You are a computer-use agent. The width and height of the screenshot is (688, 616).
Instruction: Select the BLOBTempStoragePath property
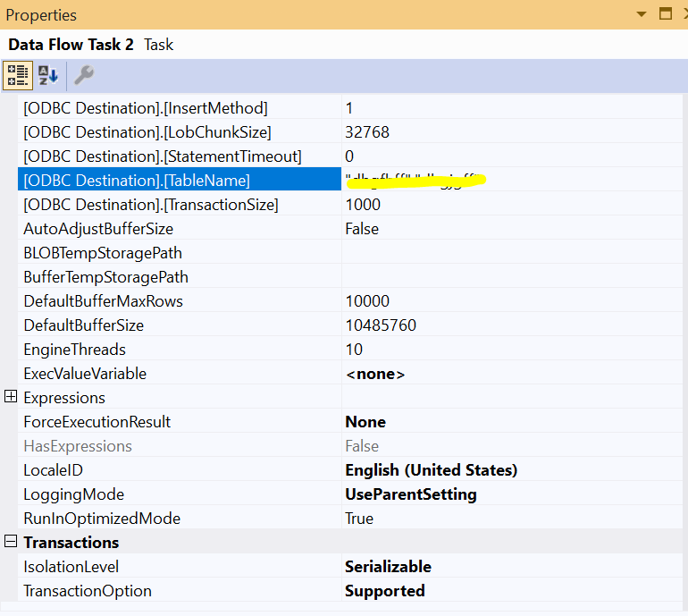tap(180, 253)
